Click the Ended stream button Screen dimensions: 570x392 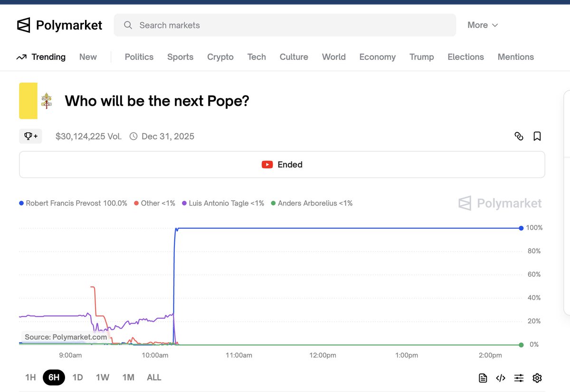[282, 165]
